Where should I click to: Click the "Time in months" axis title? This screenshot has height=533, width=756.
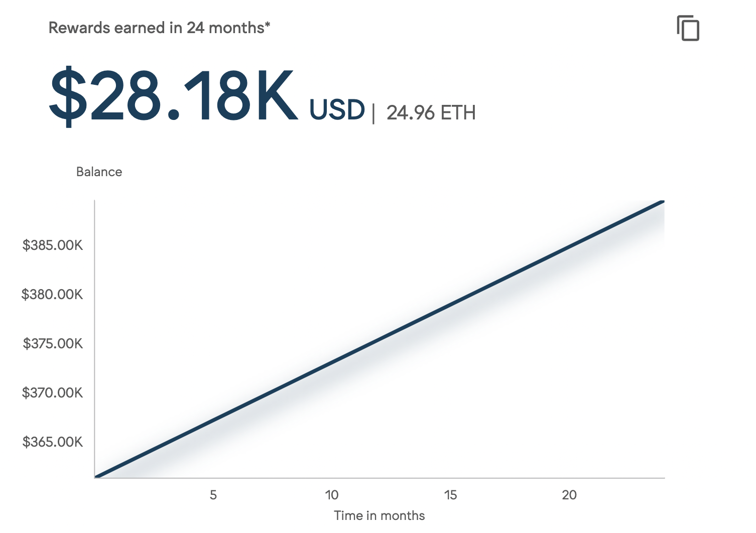pyautogui.click(x=380, y=515)
